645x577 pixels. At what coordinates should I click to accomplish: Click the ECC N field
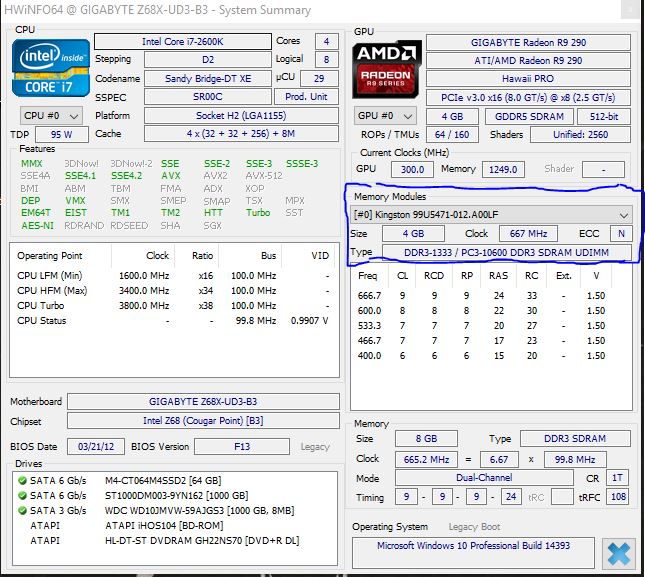[x=621, y=234]
